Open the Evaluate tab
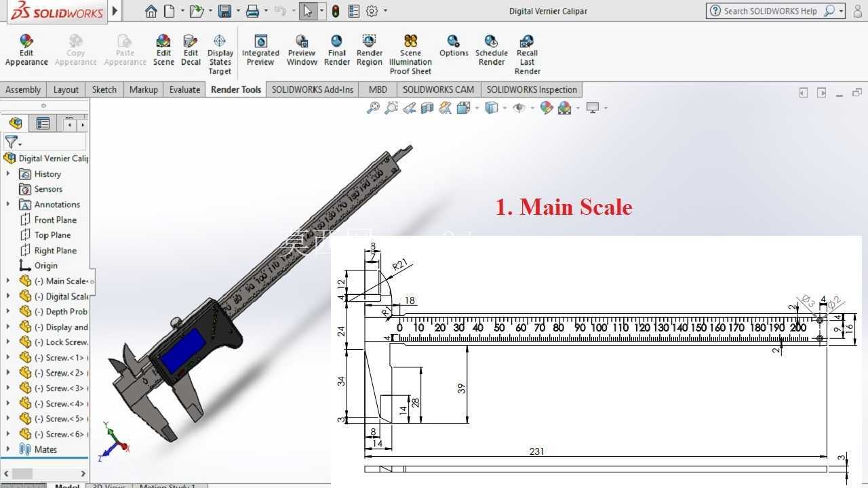 [x=184, y=89]
